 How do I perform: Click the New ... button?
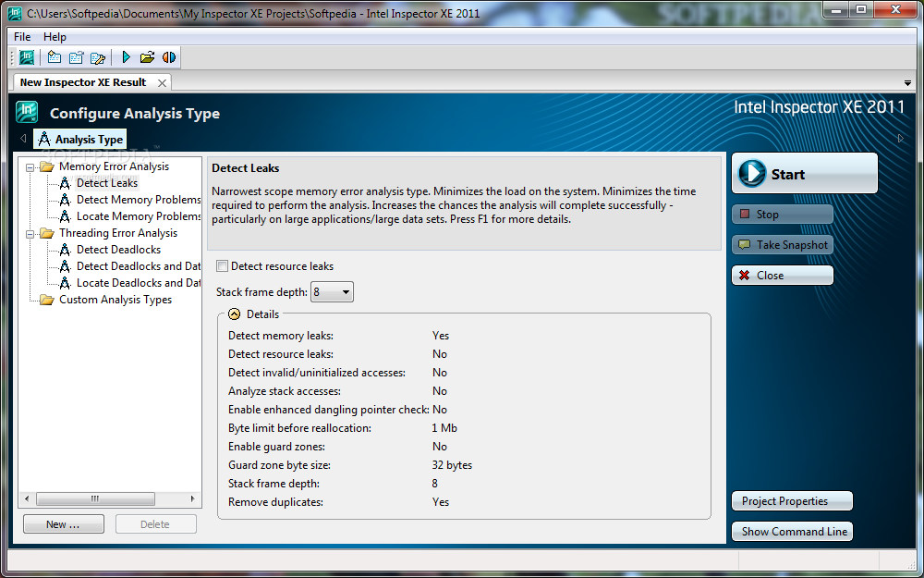pos(64,524)
